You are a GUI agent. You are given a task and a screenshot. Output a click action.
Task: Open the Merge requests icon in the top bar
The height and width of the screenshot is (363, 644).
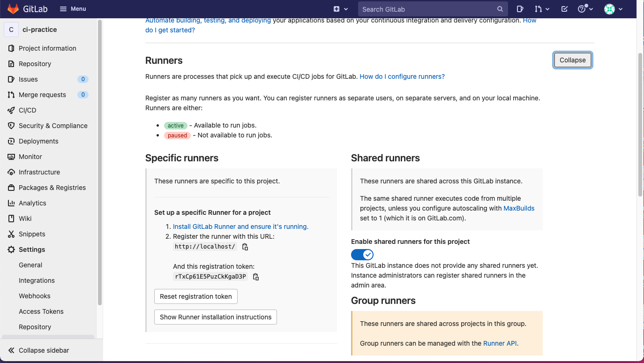click(x=539, y=9)
